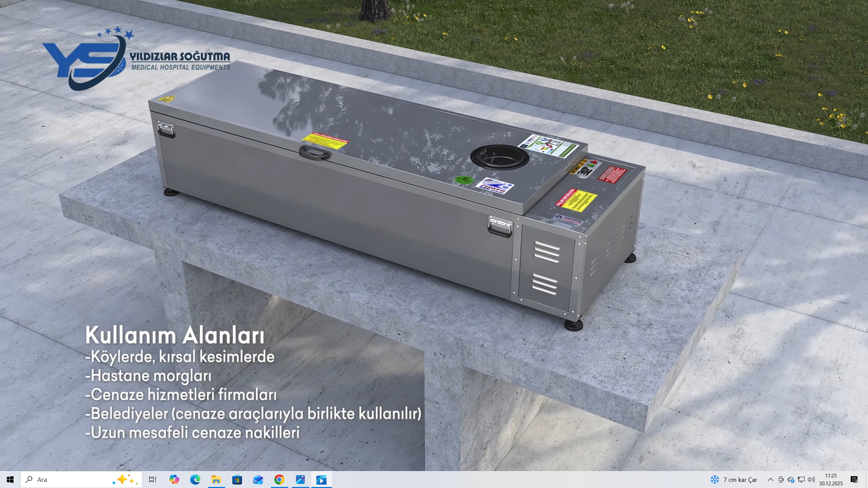Switch to the Photos app
This screenshot has width=868, height=488.
click(300, 480)
